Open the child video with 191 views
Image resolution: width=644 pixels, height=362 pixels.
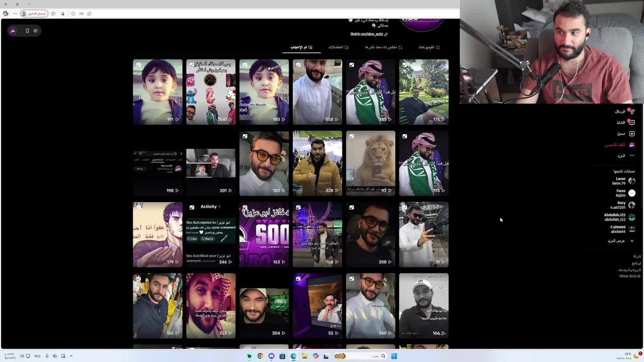click(x=157, y=92)
